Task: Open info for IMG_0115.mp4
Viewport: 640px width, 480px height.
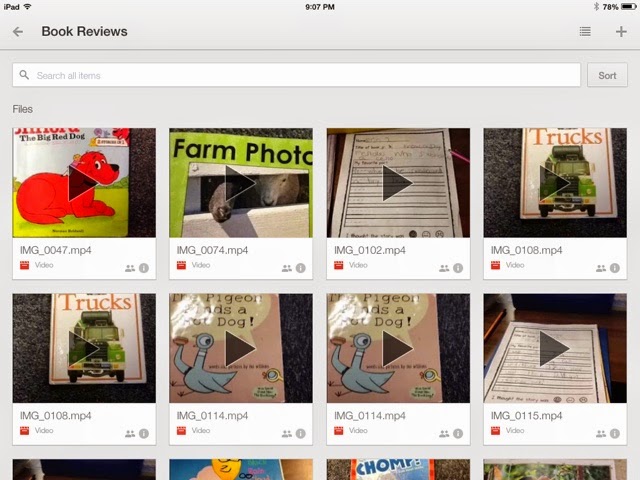Action: [x=615, y=433]
